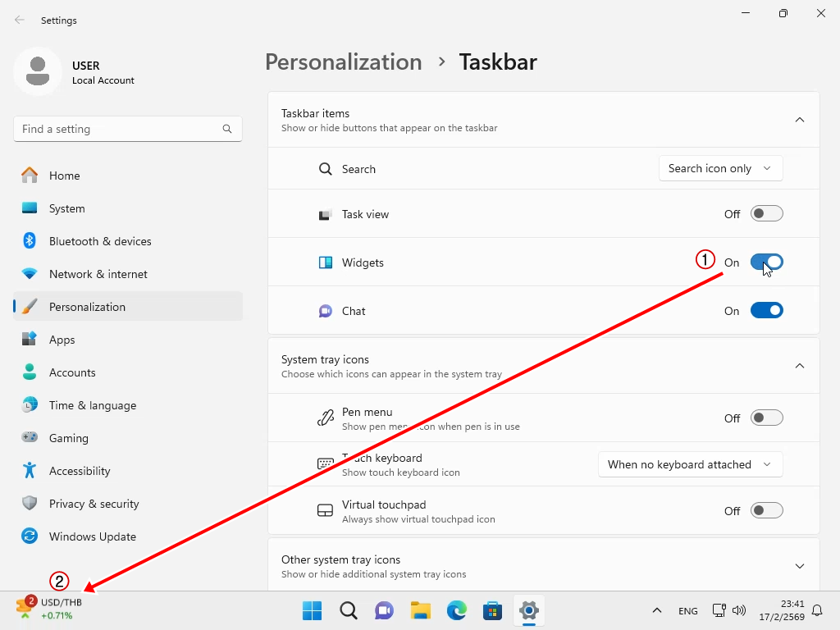
Task: Click the Chat icon on the taskbar
Action: click(384, 610)
